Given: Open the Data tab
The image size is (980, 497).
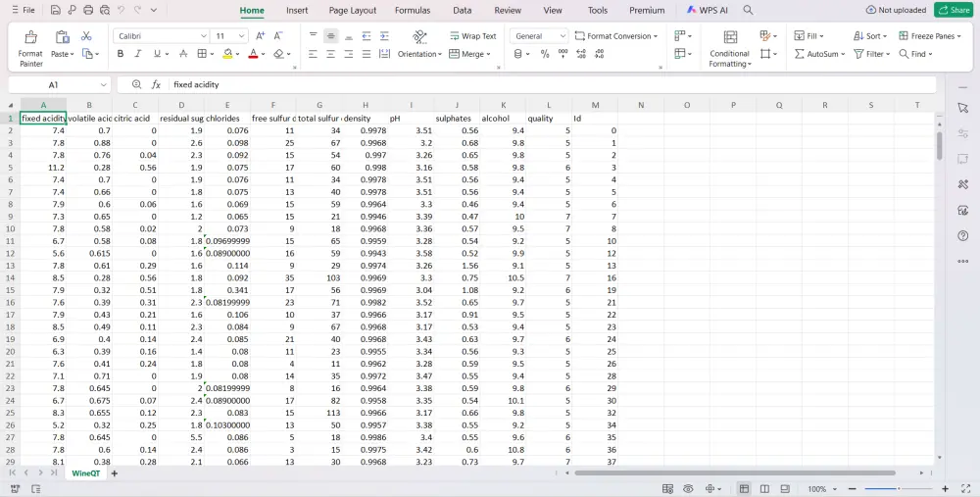Looking at the screenshot, I should click(x=462, y=10).
